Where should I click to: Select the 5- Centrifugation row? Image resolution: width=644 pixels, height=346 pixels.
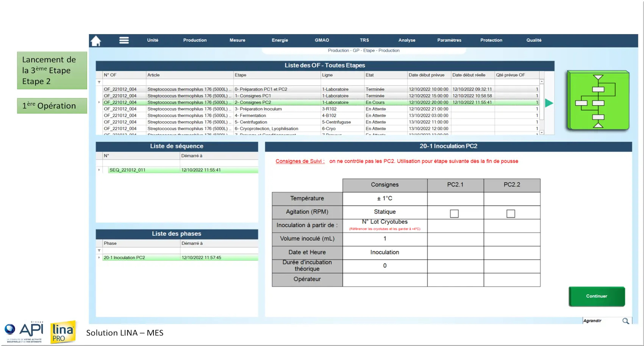pos(320,122)
